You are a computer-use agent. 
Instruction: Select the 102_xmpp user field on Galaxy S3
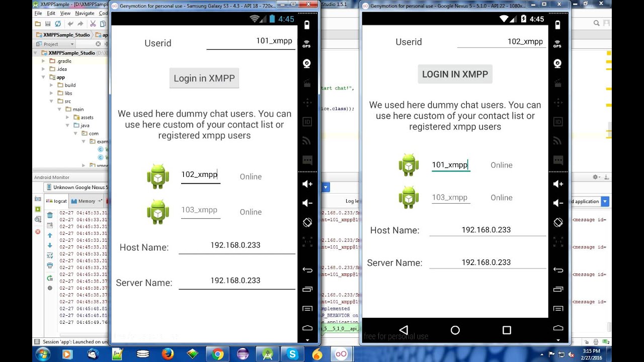tap(200, 175)
